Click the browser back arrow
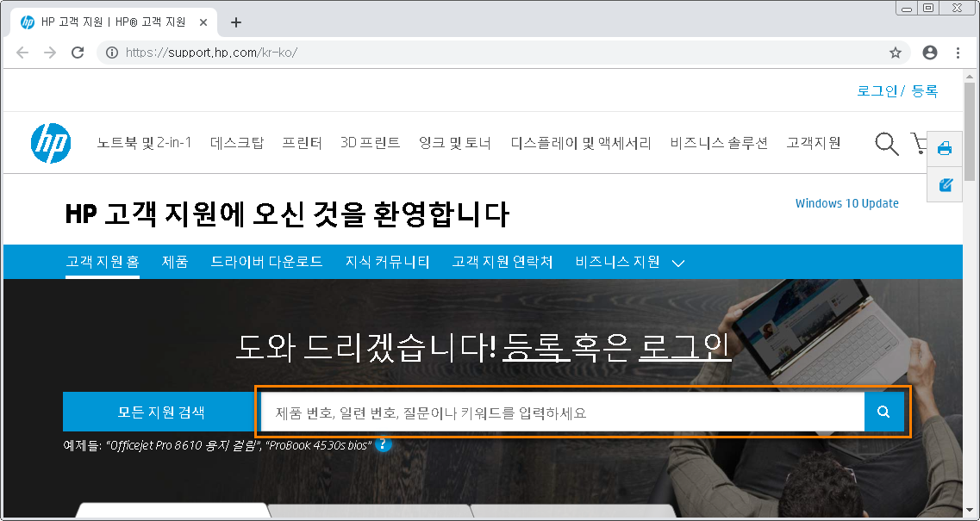Viewport: 980px width, 521px height. click(22, 53)
